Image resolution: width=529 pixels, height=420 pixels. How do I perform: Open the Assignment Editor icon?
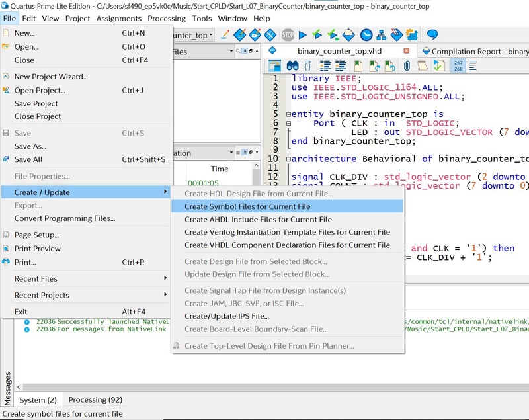click(240, 35)
